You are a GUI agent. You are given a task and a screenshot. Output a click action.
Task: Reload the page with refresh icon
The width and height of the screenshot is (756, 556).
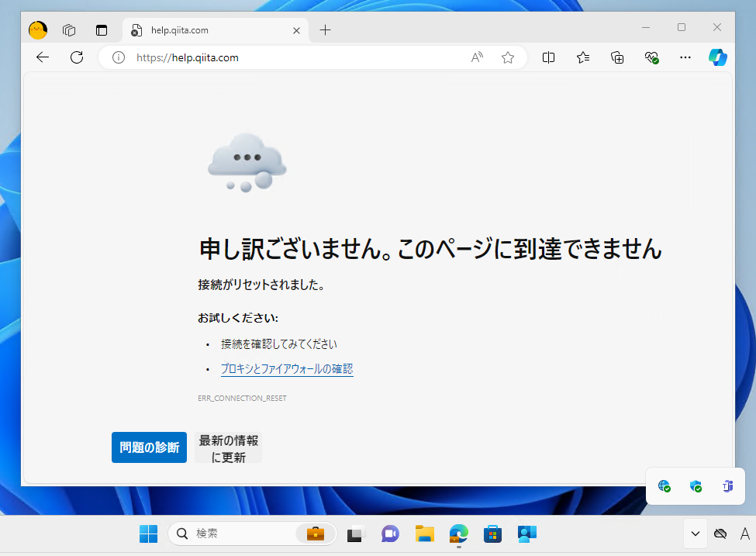pyautogui.click(x=77, y=57)
